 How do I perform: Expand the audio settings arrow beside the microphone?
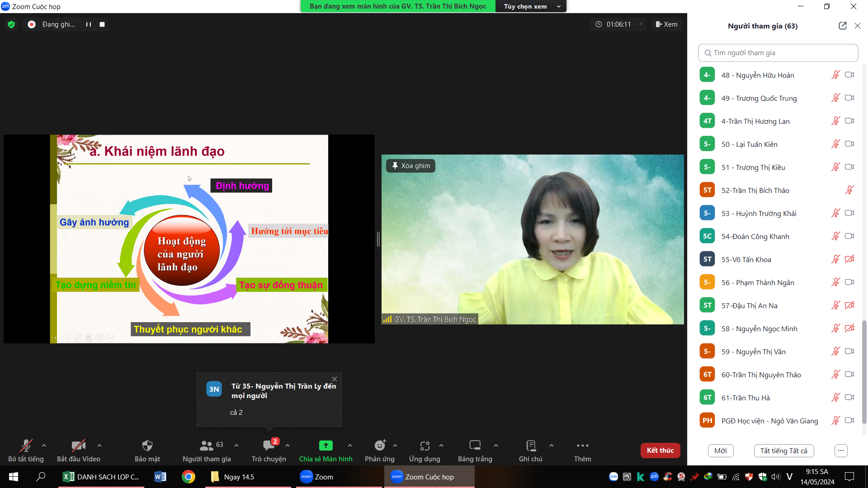(44, 446)
